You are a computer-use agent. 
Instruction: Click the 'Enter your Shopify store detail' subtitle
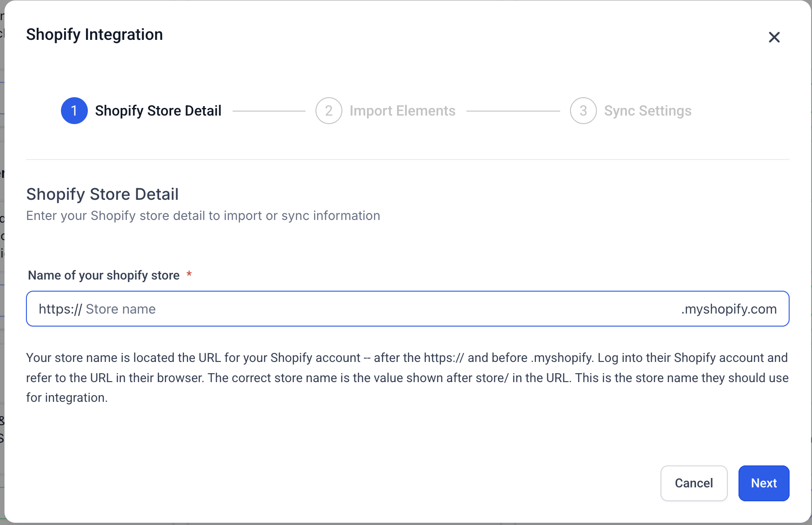[203, 215]
